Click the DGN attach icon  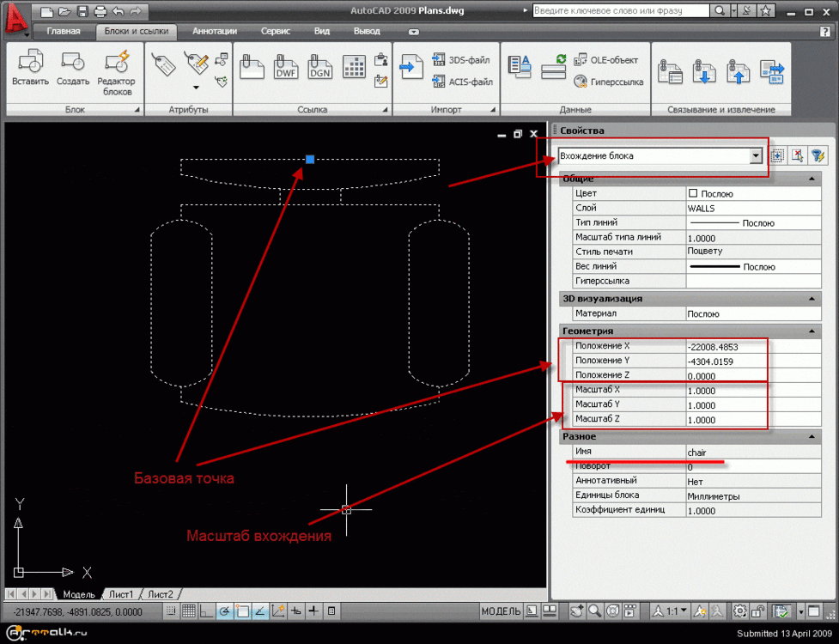pyautogui.click(x=319, y=67)
